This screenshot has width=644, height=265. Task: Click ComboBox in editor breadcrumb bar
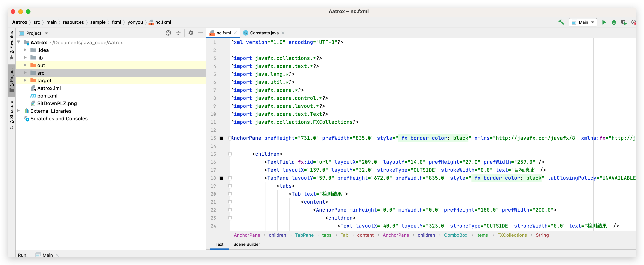(x=455, y=235)
